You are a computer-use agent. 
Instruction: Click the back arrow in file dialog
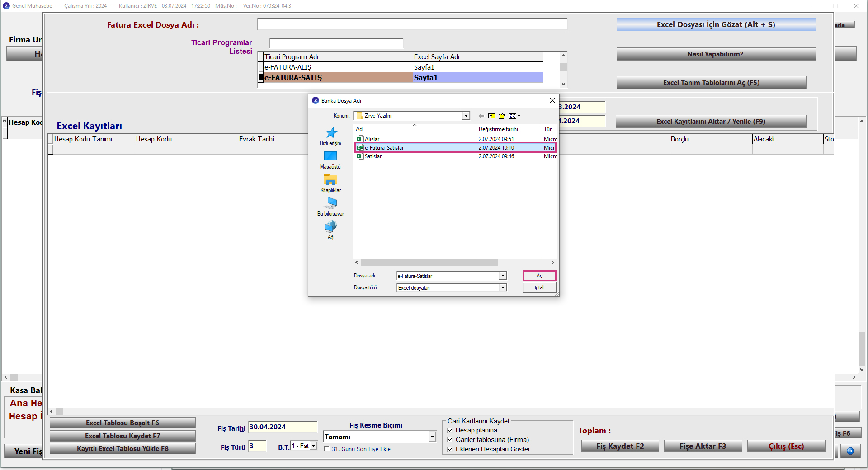(481, 116)
